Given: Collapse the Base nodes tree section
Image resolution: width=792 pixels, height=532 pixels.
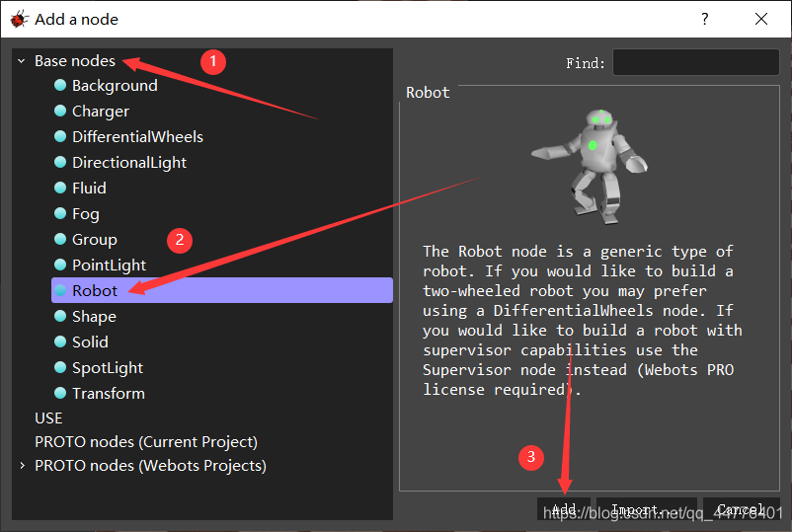Looking at the screenshot, I should (x=21, y=61).
